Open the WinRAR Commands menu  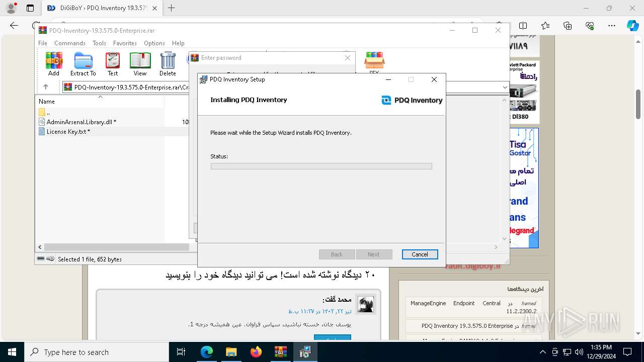coord(70,43)
